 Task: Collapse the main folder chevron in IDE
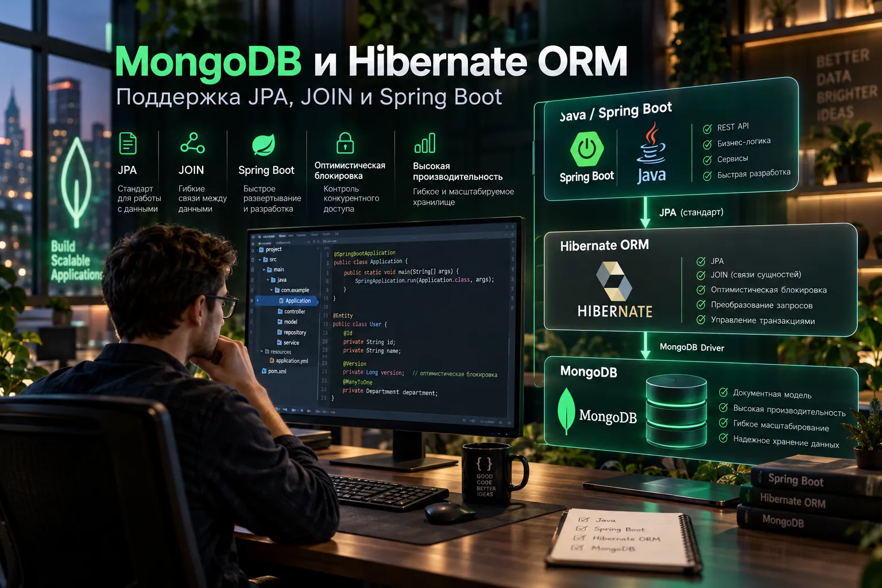pyautogui.click(x=264, y=270)
